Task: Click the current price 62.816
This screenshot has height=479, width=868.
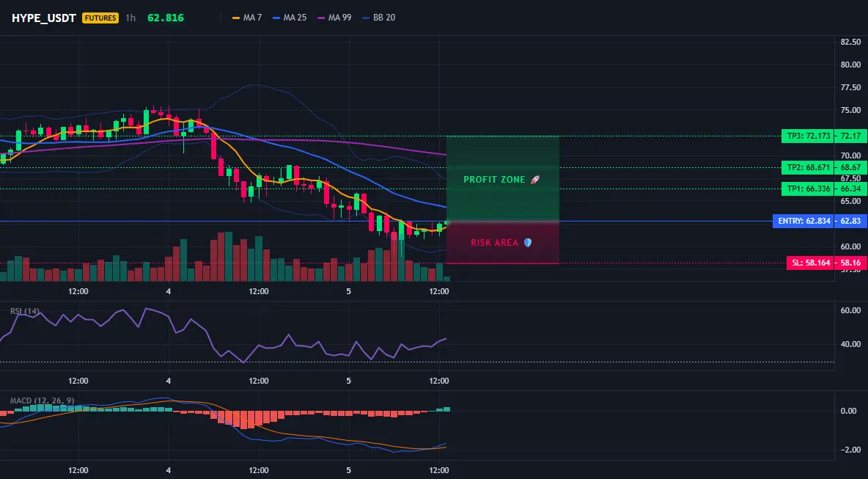Action: click(166, 18)
